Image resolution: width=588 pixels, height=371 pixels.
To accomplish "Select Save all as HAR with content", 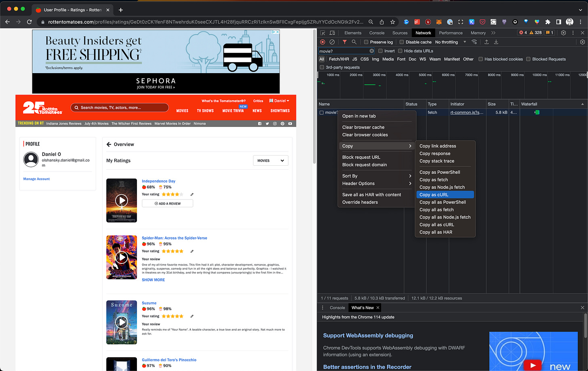I will 376,195.
